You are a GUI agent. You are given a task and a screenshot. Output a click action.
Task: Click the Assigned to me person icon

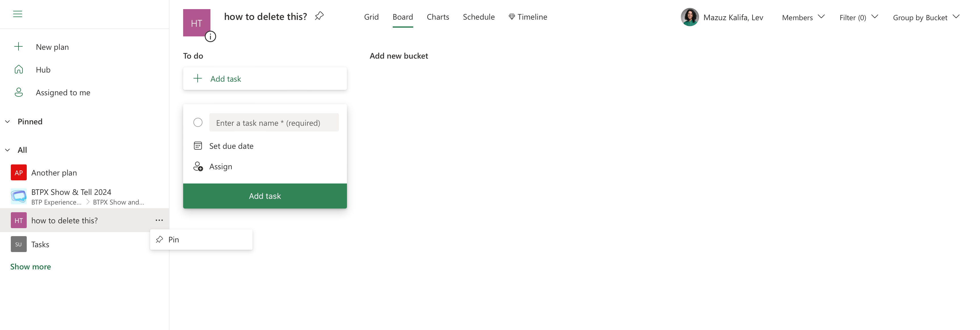coord(19,92)
